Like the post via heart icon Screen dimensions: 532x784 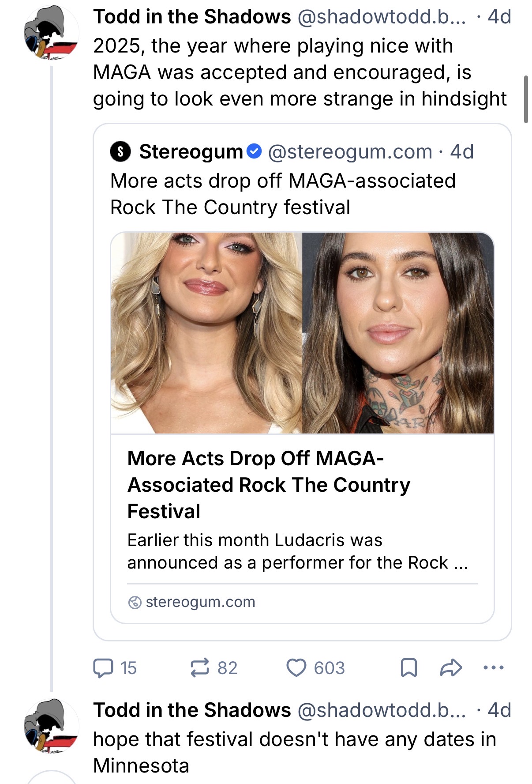coord(315,668)
